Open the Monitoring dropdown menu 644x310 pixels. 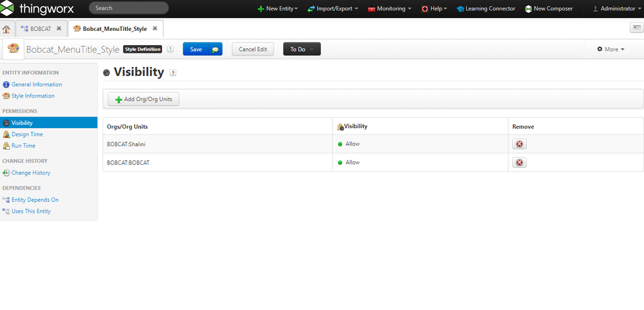pos(390,9)
